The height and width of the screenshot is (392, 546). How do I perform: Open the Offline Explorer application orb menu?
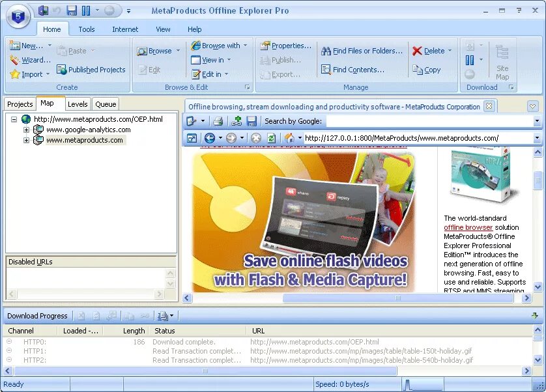coord(18,16)
